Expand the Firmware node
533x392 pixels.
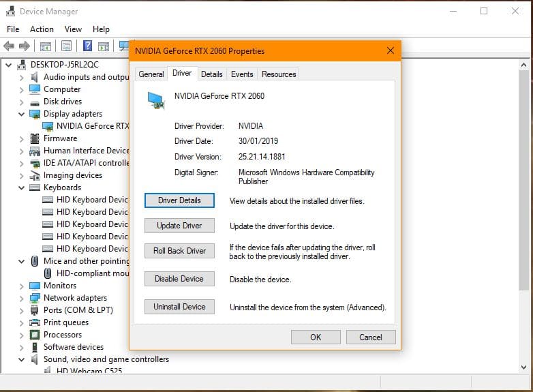click(21, 139)
